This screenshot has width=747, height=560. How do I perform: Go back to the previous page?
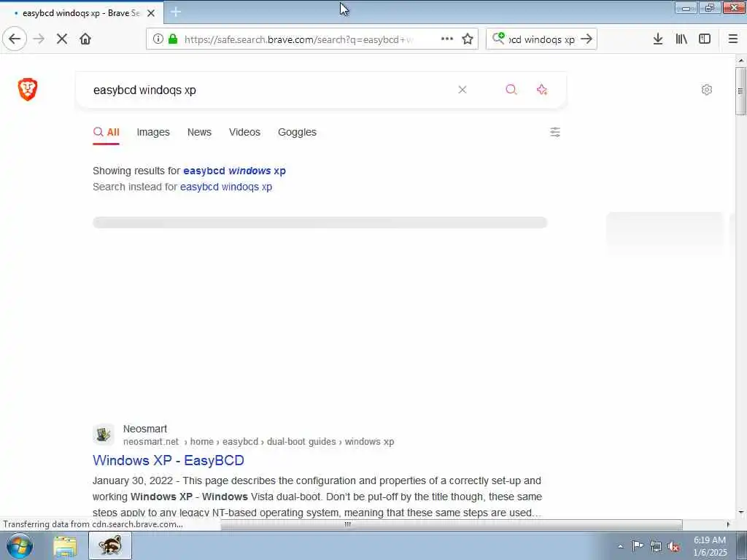tap(15, 39)
